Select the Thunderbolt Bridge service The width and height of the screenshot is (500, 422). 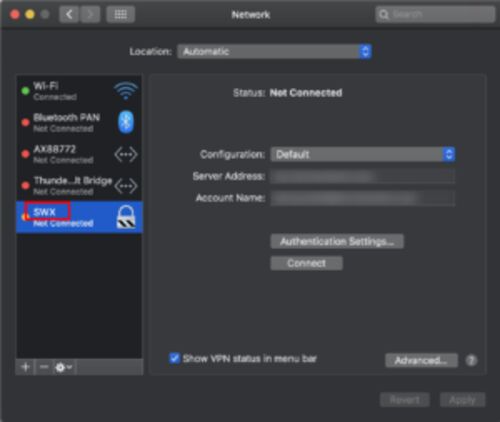point(79,186)
